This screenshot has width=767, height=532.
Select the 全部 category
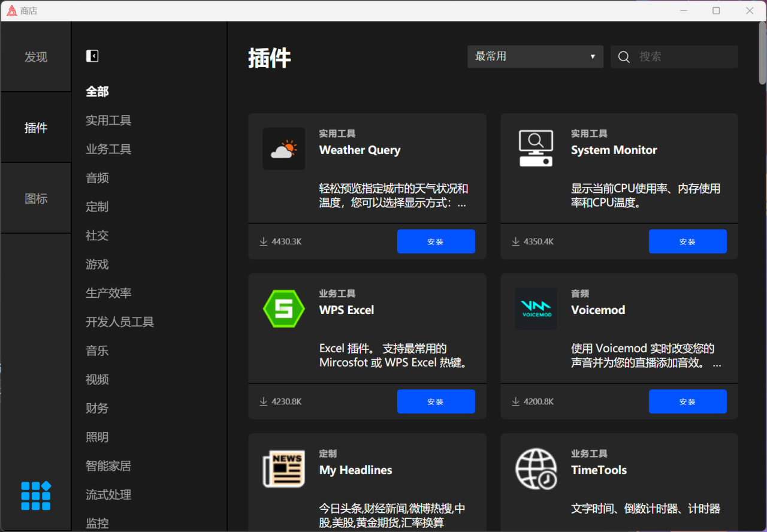pos(97,91)
